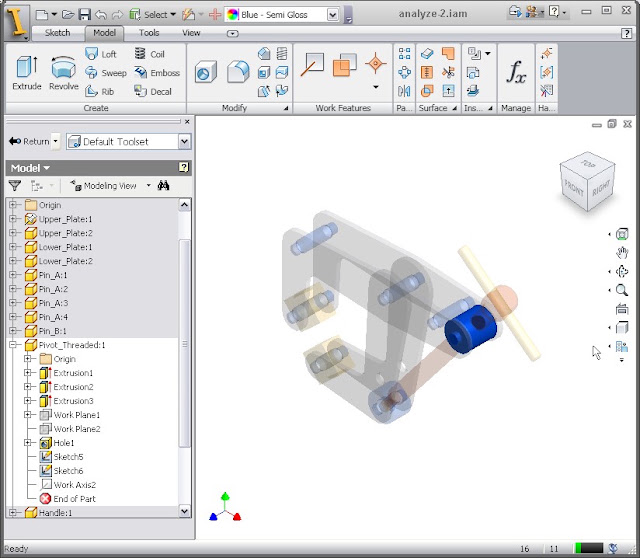Click the Undo arrow
Image resolution: width=640 pixels, height=558 pixels.
tap(100, 15)
